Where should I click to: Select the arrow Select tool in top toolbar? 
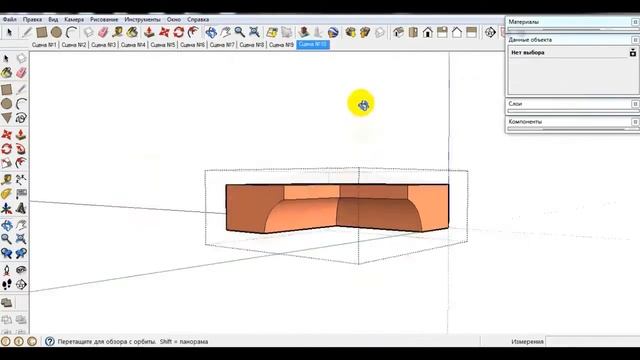point(9,32)
